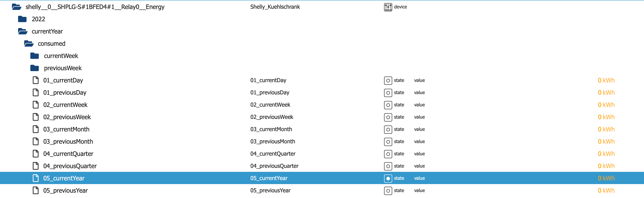The height and width of the screenshot is (198, 644).
Task: Select the 02_currentWeek tree item
Action: coord(65,105)
